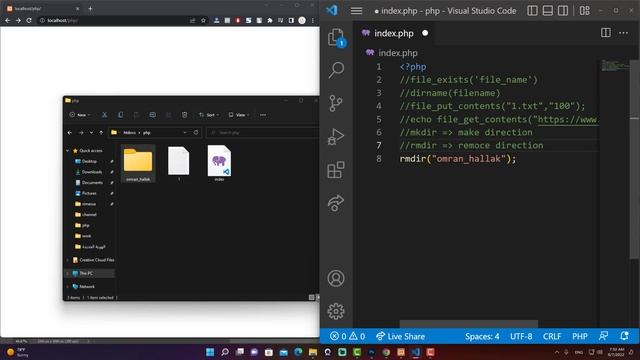Open Chrome Extensions puzzle icon

[x=270, y=20]
